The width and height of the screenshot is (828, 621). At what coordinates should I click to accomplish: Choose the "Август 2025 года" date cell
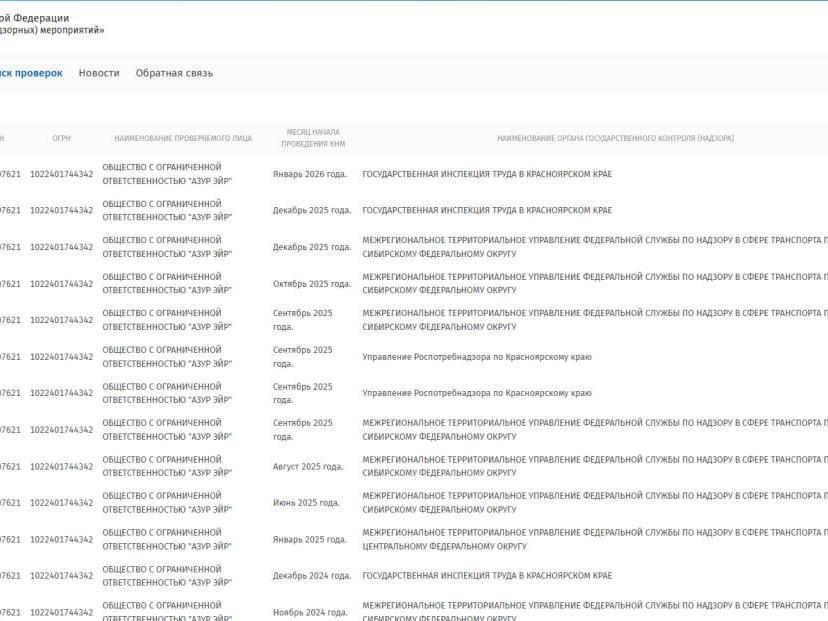[307, 467]
